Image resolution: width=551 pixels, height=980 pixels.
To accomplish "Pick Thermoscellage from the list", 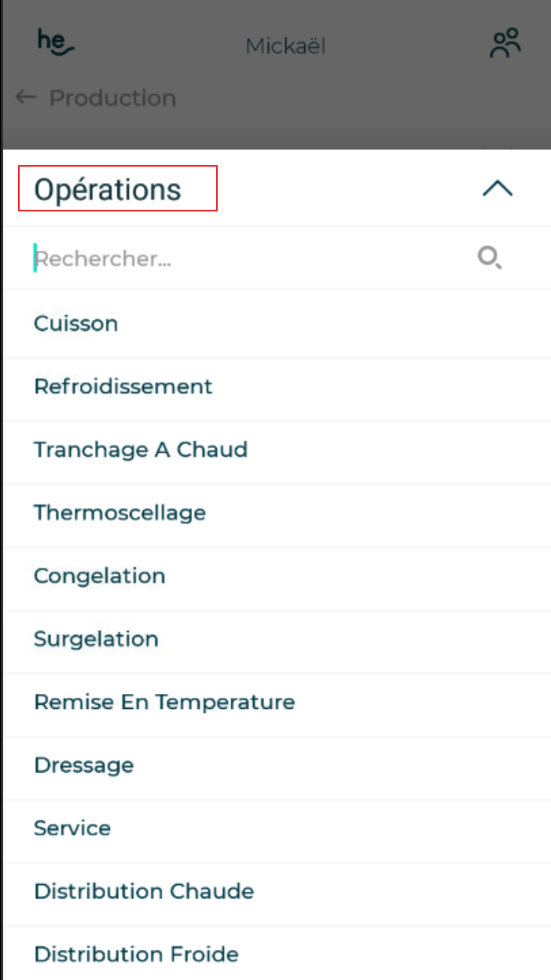I will (x=119, y=512).
